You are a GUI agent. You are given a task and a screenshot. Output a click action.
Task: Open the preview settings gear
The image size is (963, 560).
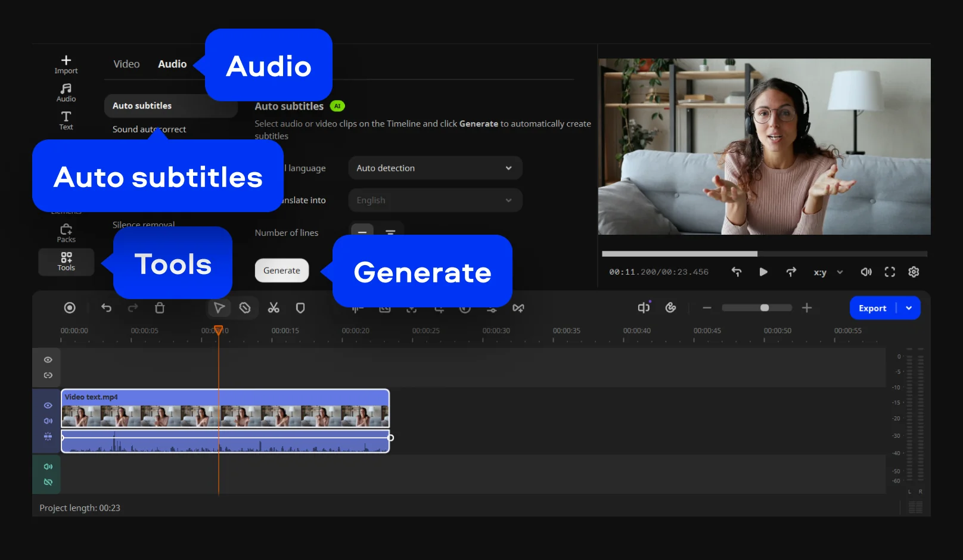914,272
